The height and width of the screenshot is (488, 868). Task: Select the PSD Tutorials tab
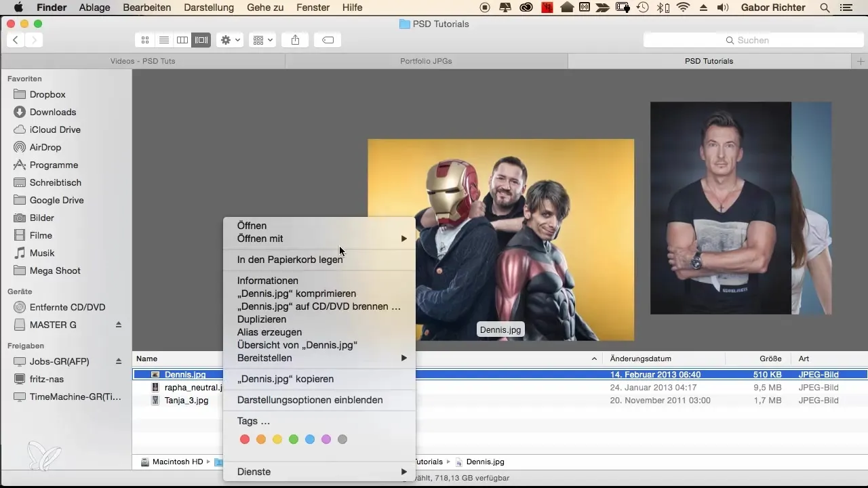[x=709, y=61]
